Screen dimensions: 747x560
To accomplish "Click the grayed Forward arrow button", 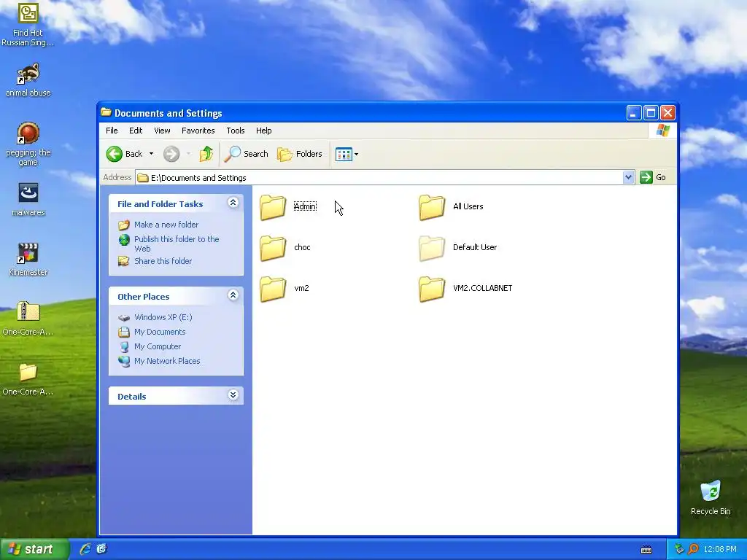I will [x=171, y=154].
